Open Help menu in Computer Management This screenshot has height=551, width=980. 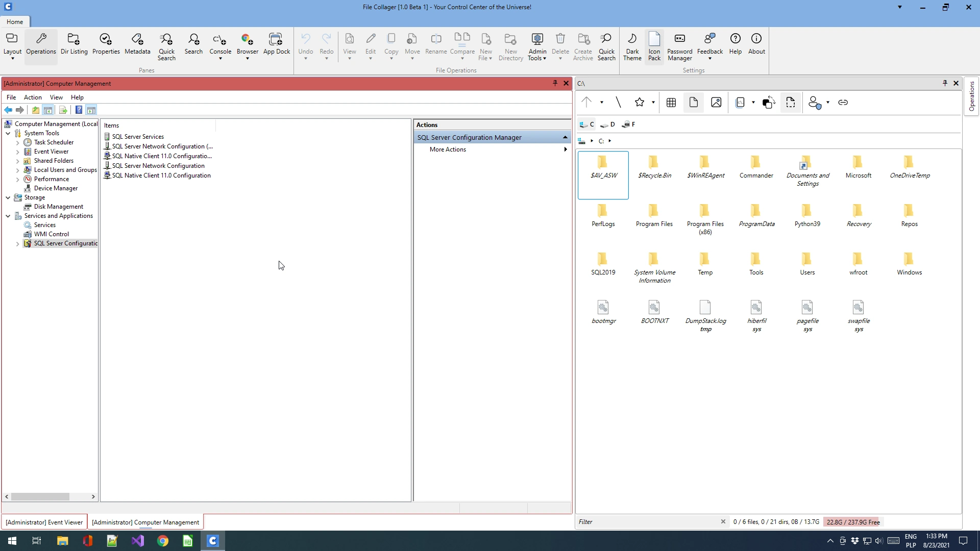(77, 97)
